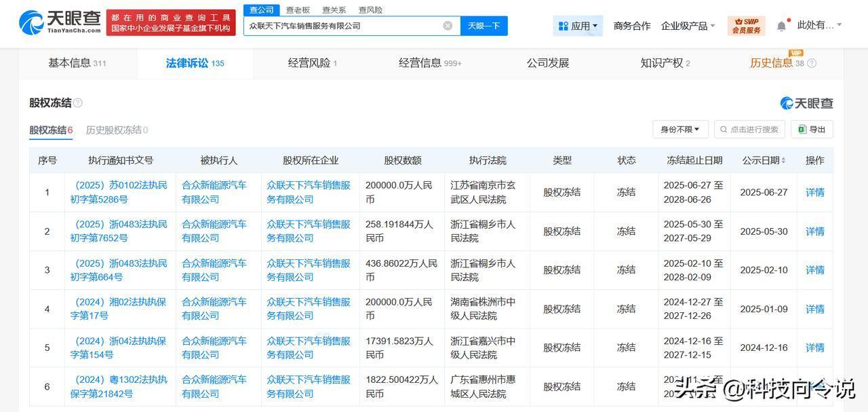
Task: Open 知识产权 tab
Action: click(x=665, y=63)
